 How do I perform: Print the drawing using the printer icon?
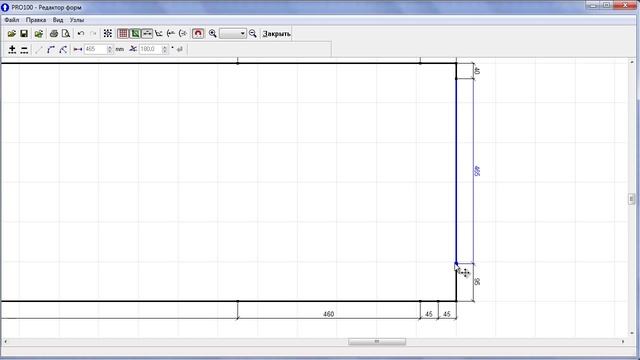[x=53, y=33]
